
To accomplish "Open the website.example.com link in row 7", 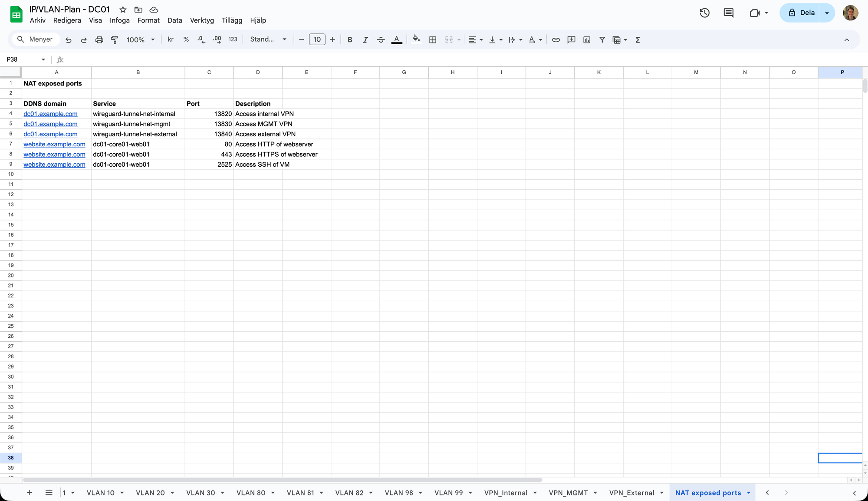I will (54, 144).
